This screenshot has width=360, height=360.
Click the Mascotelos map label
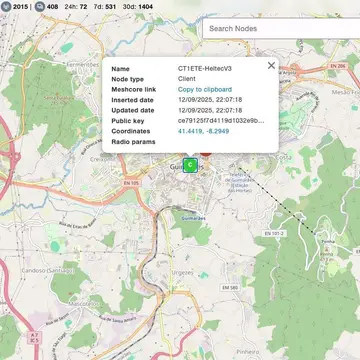(84, 304)
